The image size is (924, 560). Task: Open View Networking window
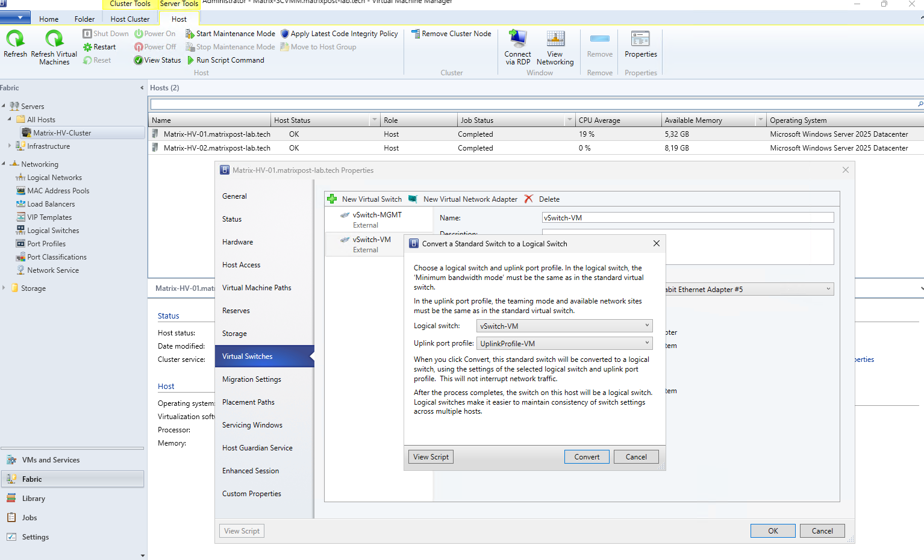pos(555,47)
